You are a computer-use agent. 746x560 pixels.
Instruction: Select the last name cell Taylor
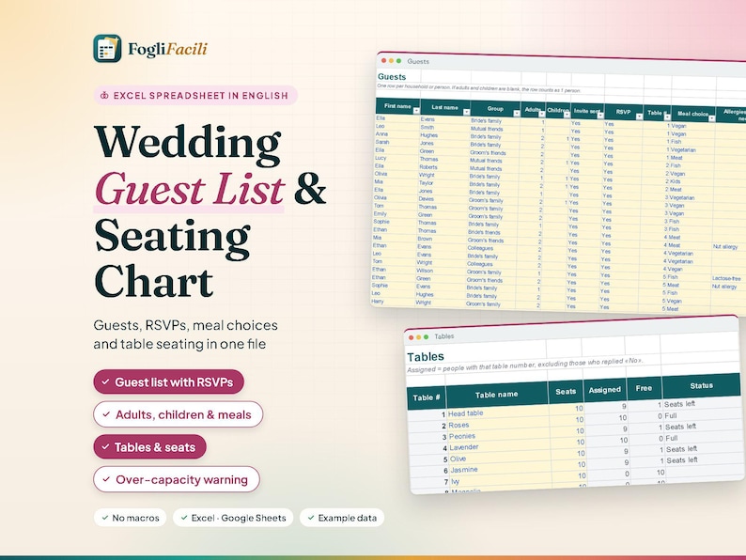443,182
